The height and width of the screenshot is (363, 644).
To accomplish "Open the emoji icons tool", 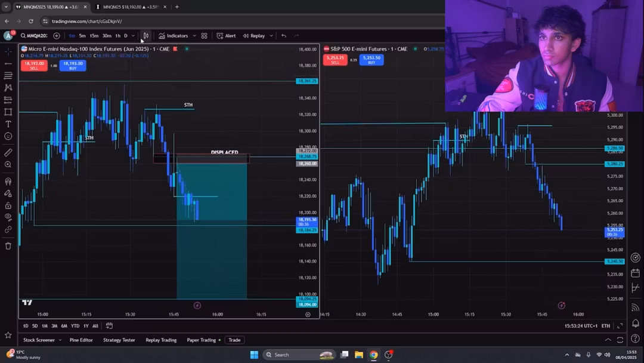I will coord(8,136).
